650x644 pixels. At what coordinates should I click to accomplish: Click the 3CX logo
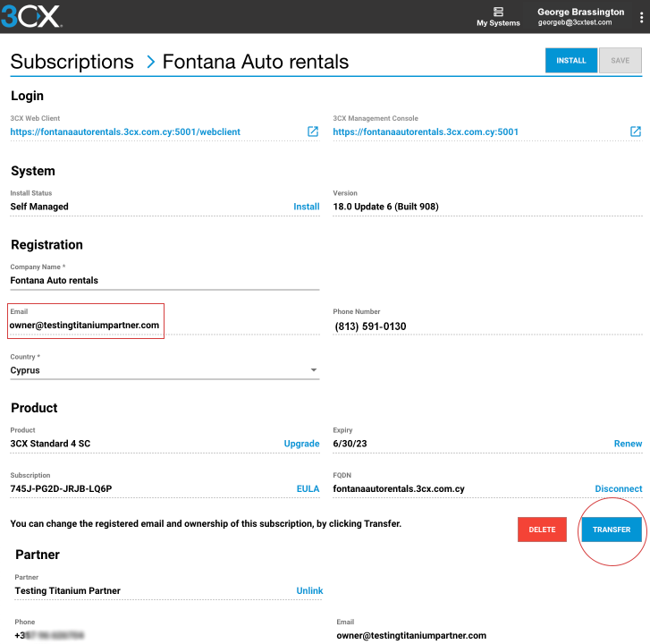[31, 16]
